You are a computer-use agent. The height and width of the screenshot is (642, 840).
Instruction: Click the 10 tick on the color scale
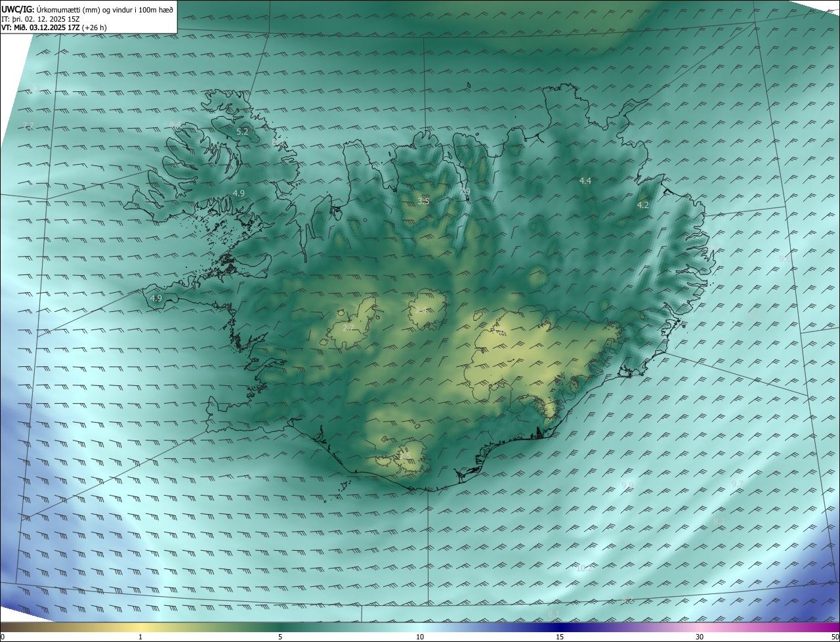(420, 637)
